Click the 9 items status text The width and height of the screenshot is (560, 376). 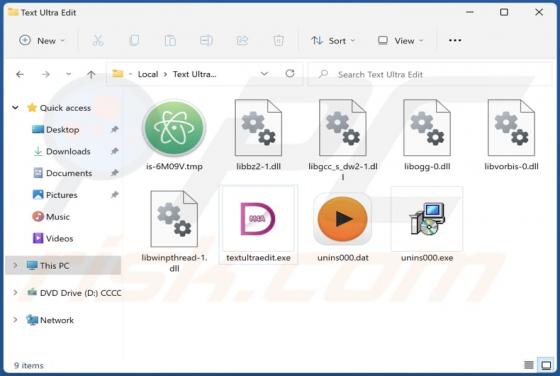(29, 365)
